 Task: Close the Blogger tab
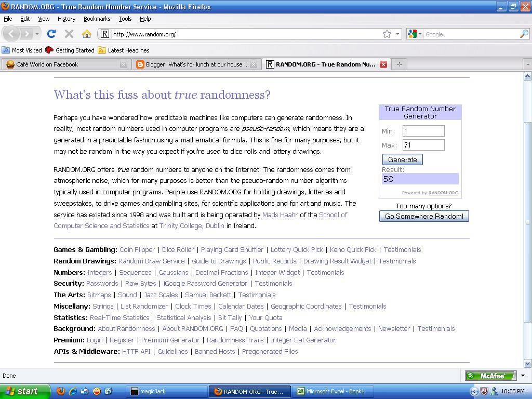click(254, 64)
